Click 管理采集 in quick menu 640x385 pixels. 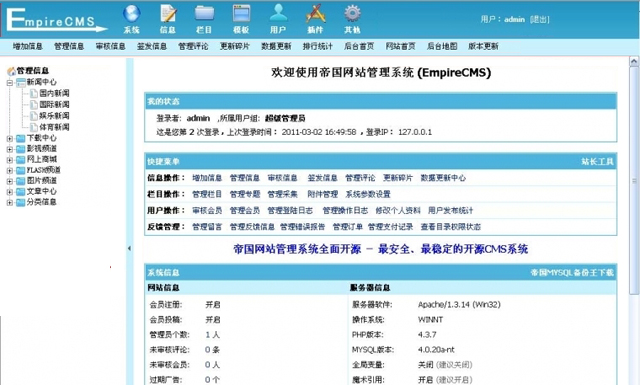pos(282,194)
